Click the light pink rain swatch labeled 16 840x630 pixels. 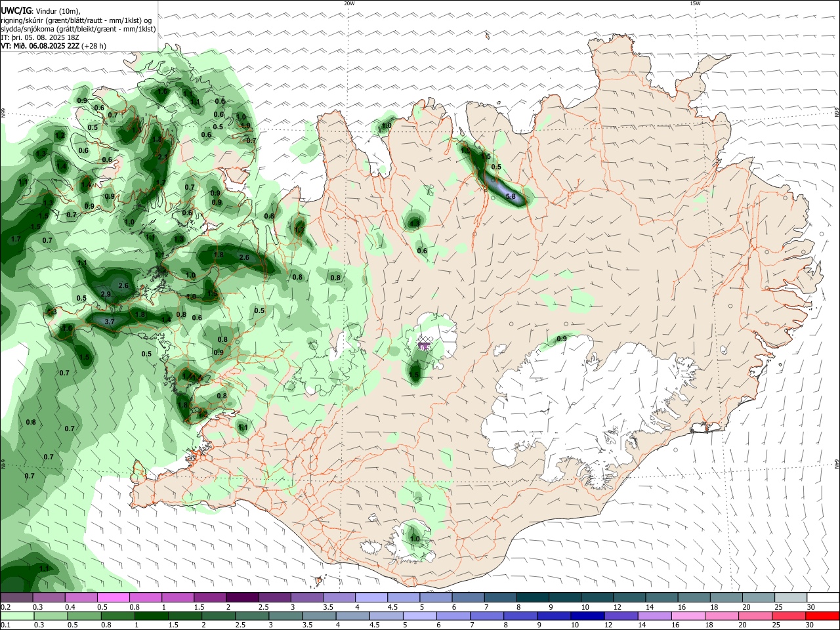688,616
